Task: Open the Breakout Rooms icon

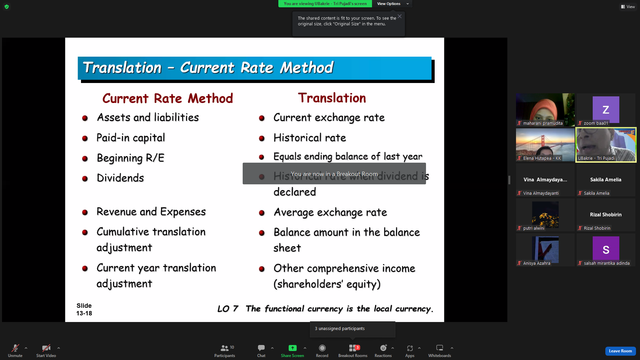Action: point(353,348)
